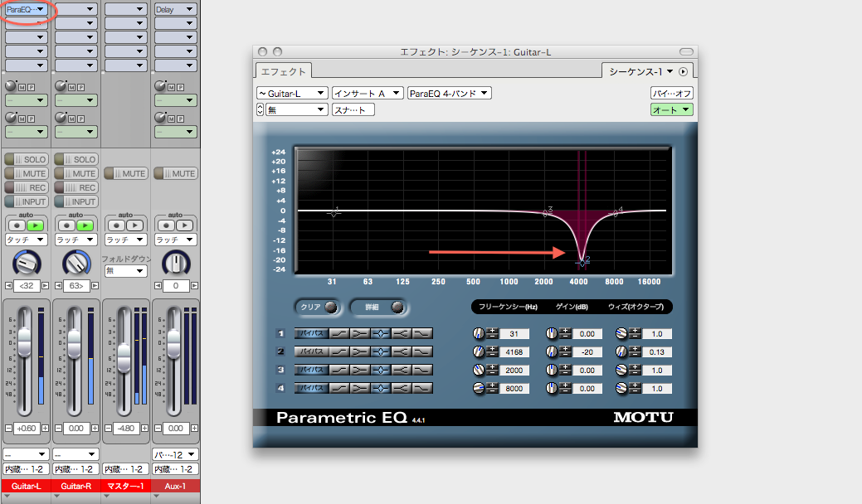Mute the master fader channel
Image resolution: width=862 pixels, height=504 pixels.
125,173
